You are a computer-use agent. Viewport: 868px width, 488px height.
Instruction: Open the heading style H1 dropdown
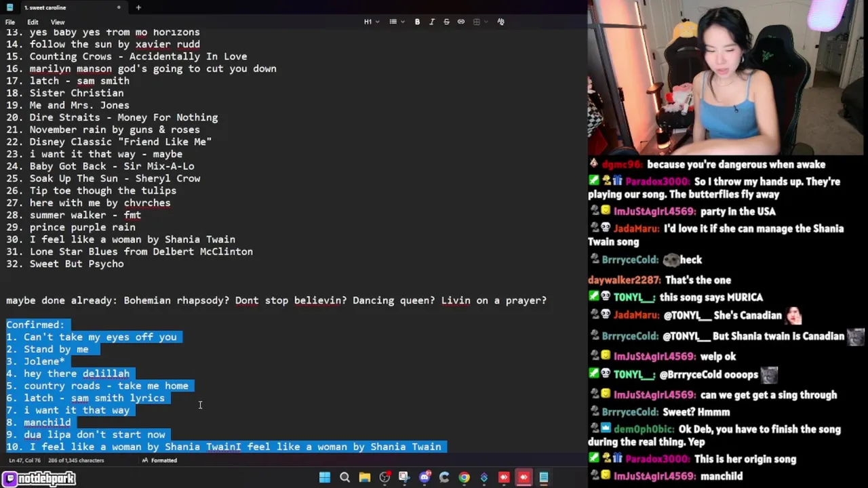[x=372, y=22]
